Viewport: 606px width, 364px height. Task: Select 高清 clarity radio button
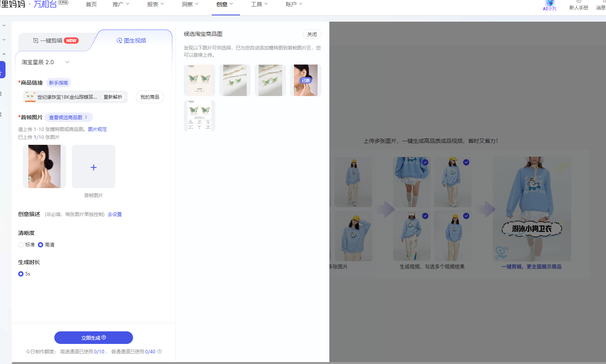(41, 245)
